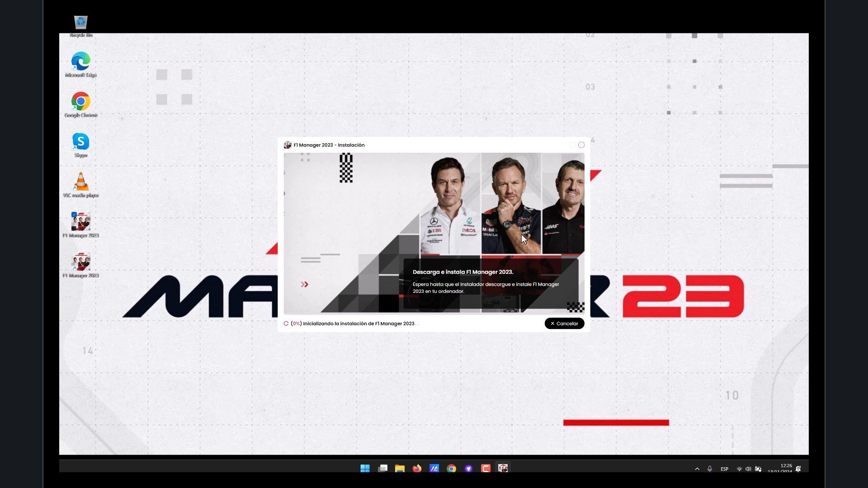Click the installer title bar app icon
Image resolution: width=868 pixels, height=488 pixels.
coord(287,145)
